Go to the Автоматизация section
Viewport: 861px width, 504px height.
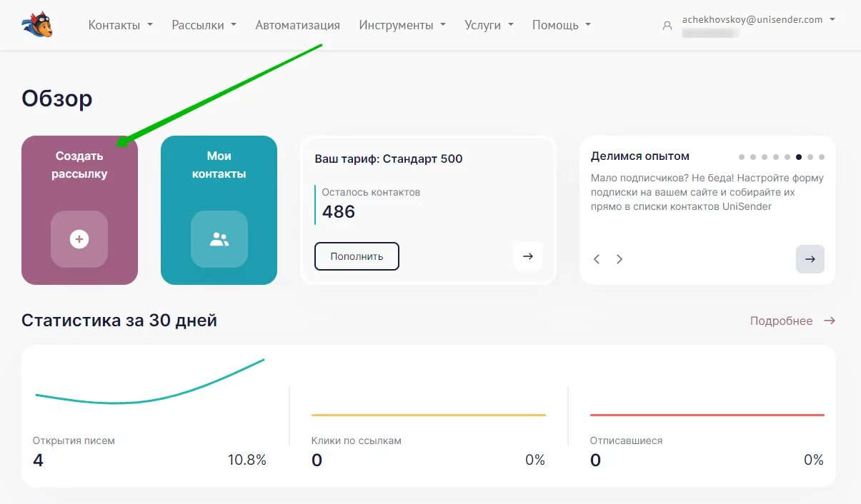point(298,25)
